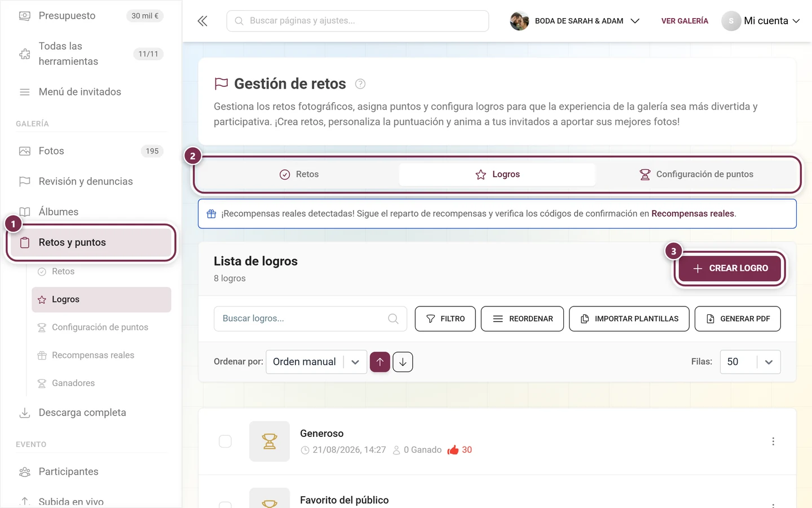812x508 pixels.
Task: Click the Crear logro button
Action: 730,269
